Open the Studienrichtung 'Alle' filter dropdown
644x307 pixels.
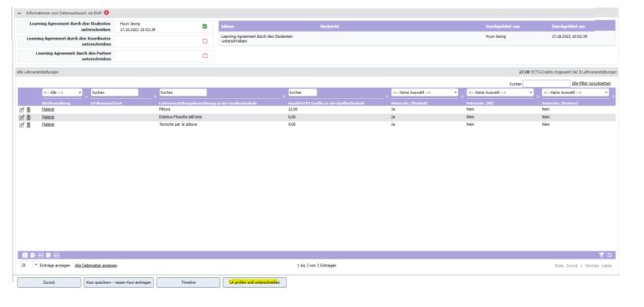[62, 93]
